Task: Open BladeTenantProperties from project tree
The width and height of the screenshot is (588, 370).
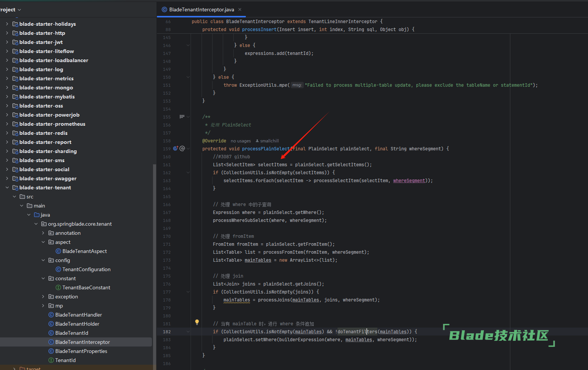Action: pyautogui.click(x=81, y=351)
